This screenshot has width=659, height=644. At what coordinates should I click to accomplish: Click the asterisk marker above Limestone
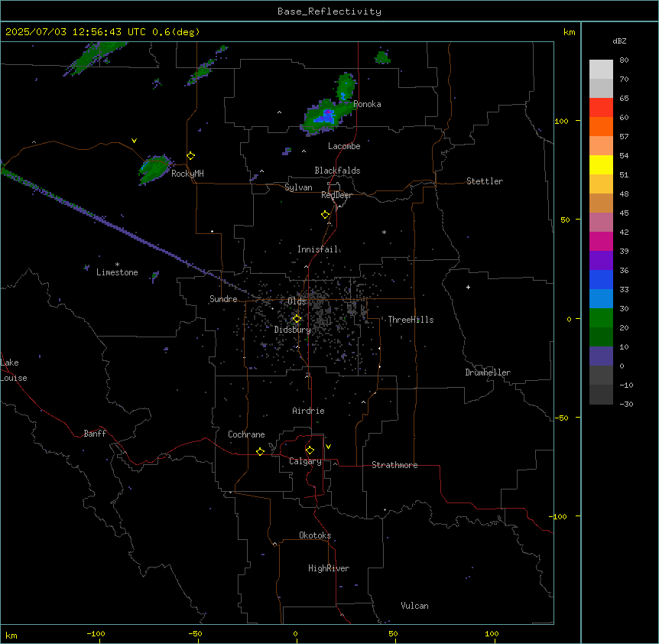point(117,264)
